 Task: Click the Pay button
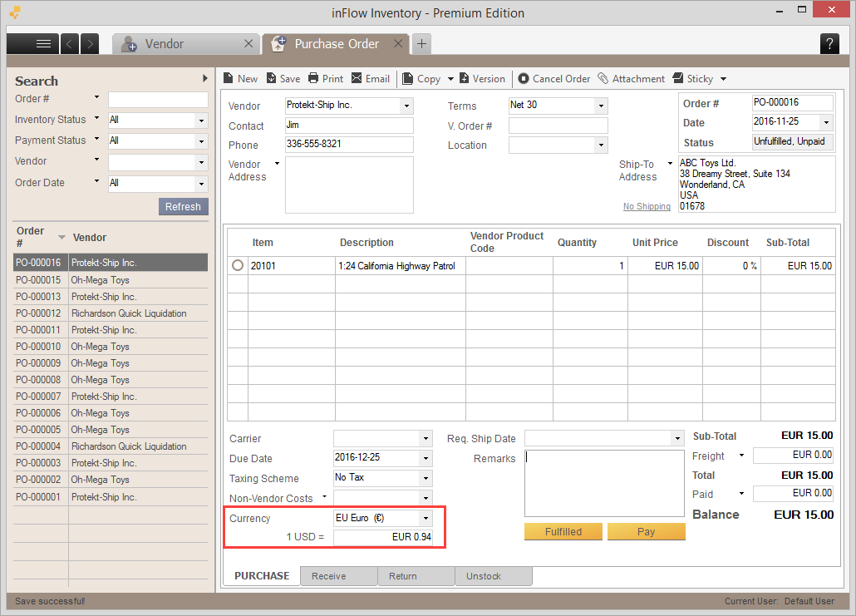[647, 531]
